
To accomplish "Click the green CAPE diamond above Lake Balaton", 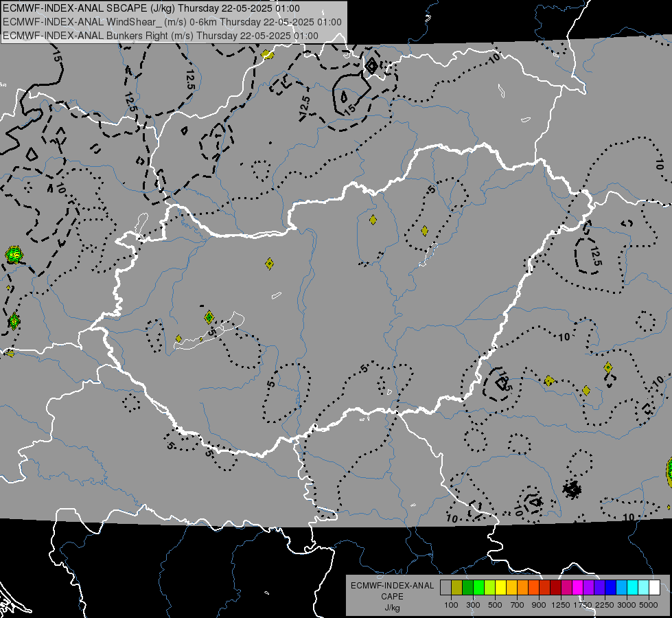I will click(x=209, y=317).
